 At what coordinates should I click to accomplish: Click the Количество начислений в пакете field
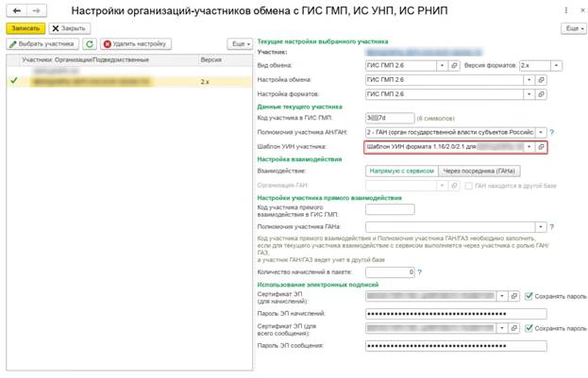pos(390,272)
